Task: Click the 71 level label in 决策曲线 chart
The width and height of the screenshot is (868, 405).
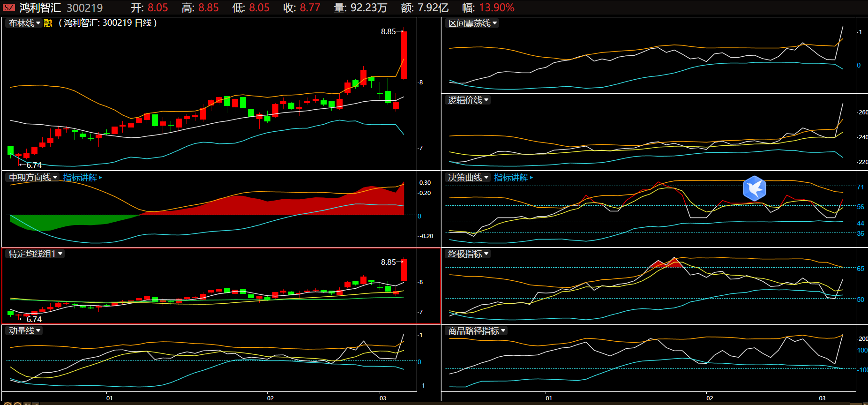Action: click(861, 187)
